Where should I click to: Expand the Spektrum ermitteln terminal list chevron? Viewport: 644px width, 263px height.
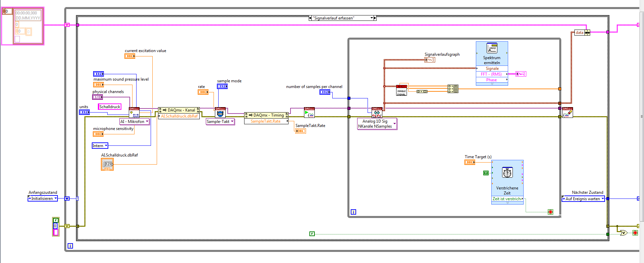pos(492,84)
